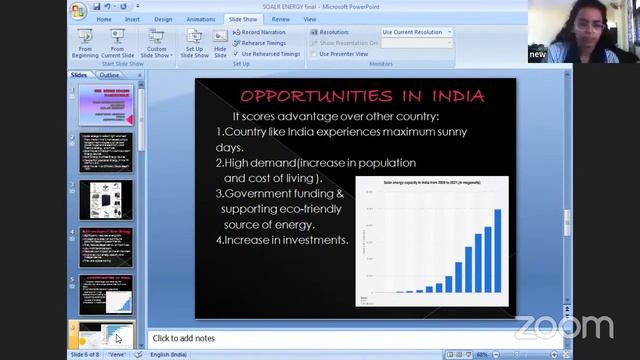Viewport: 640px width, 360px height.
Task: Start slide show From Current Slide
Action: point(117,43)
